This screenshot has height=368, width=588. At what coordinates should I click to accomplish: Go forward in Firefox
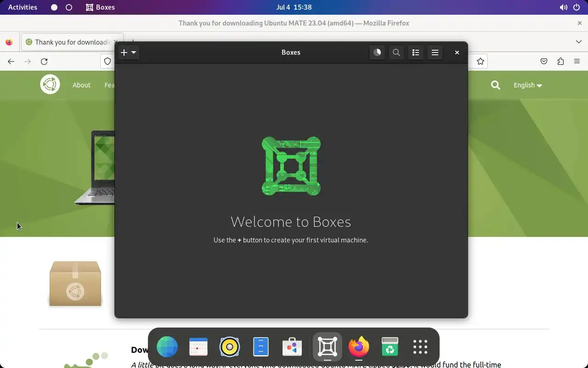coord(28,62)
